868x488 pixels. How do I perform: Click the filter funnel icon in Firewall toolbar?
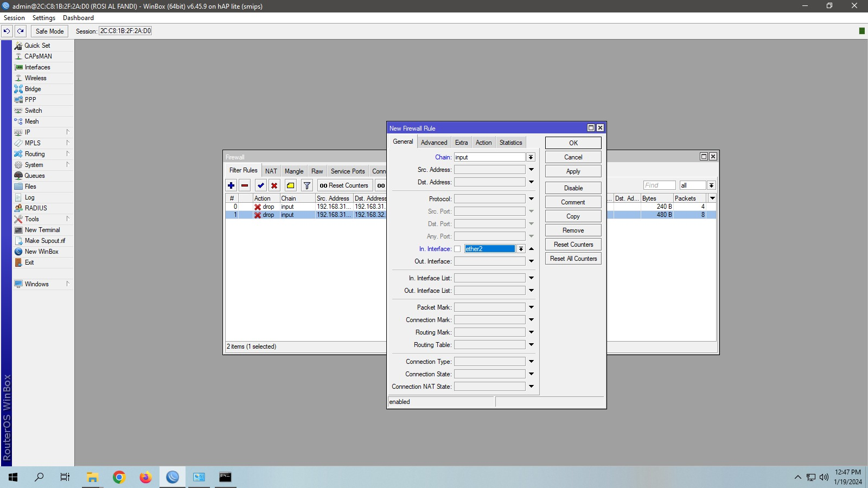[x=307, y=185]
